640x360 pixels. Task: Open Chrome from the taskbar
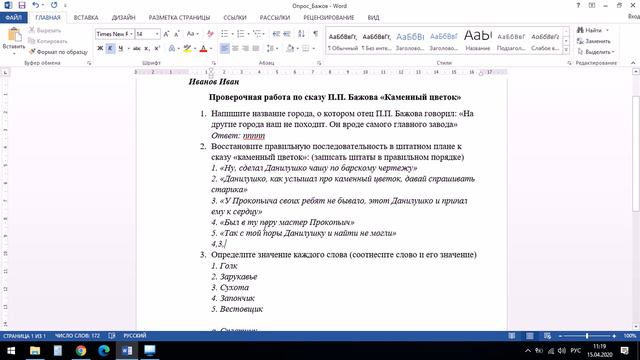click(81, 351)
